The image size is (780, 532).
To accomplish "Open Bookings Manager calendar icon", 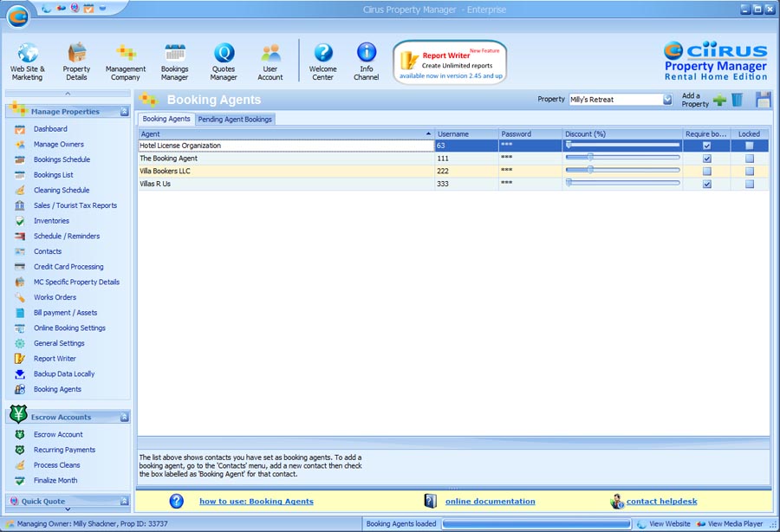I will coord(174,53).
